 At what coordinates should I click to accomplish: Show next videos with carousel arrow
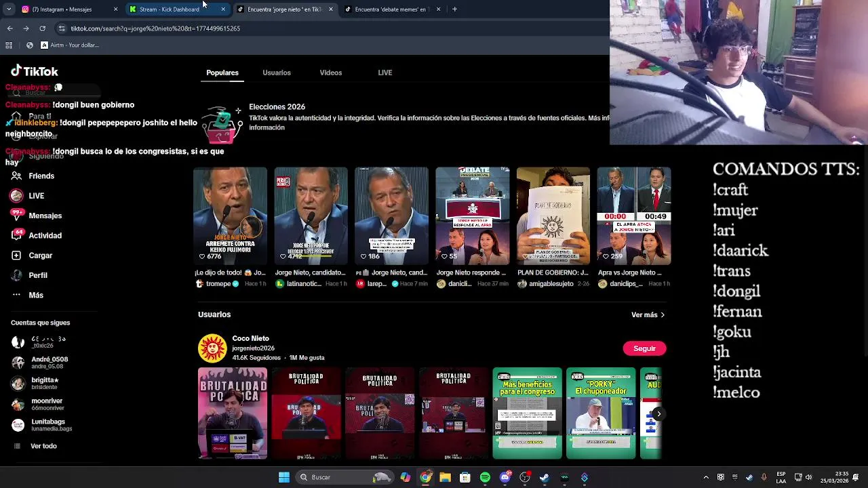click(x=658, y=413)
